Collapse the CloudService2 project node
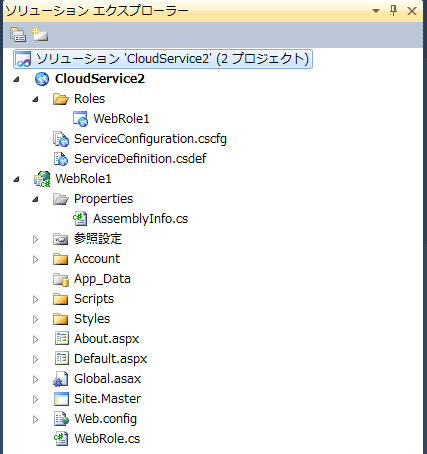The height and width of the screenshot is (454, 427). tap(16, 80)
